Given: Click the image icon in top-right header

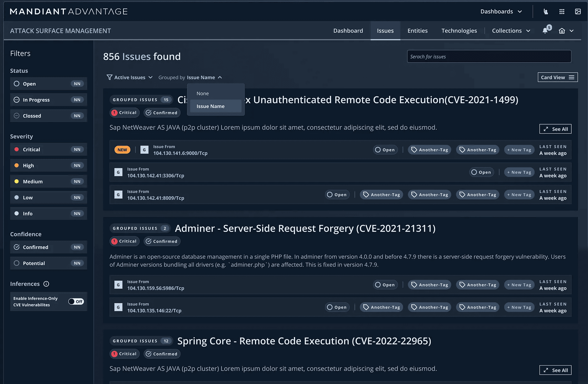Looking at the screenshot, I should [578, 12].
